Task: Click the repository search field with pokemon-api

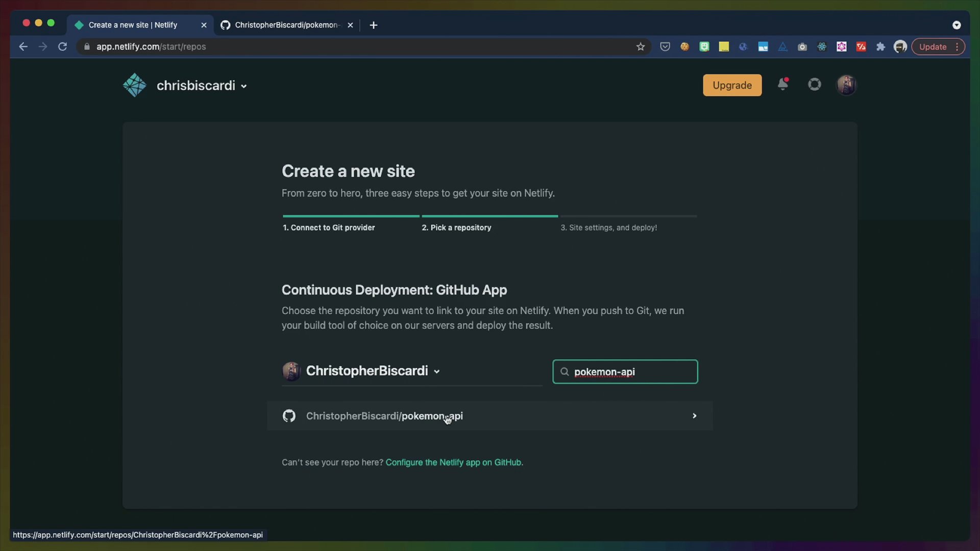Action: tap(625, 371)
